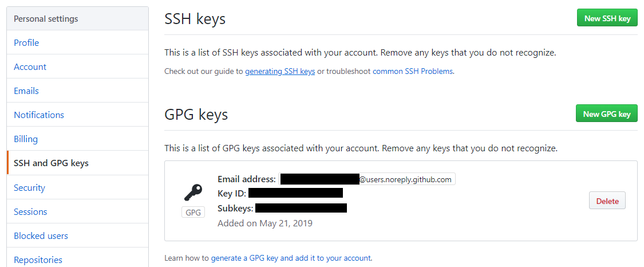
Task: Click the New SSH key button
Action: click(607, 18)
